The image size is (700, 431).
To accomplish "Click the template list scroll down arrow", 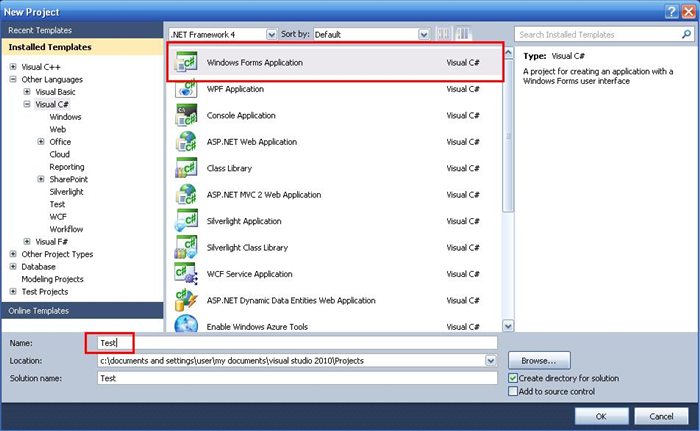I will pyautogui.click(x=508, y=326).
